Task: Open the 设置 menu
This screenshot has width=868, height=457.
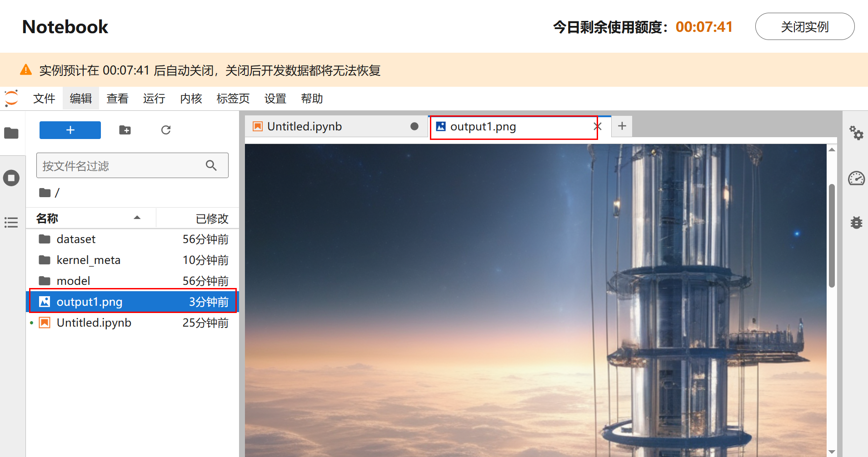Action: tap(275, 99)
